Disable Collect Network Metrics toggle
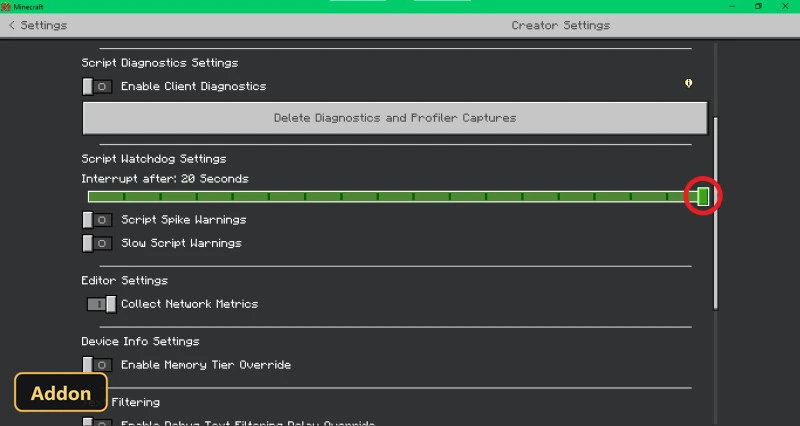 (x=101, y=304)
